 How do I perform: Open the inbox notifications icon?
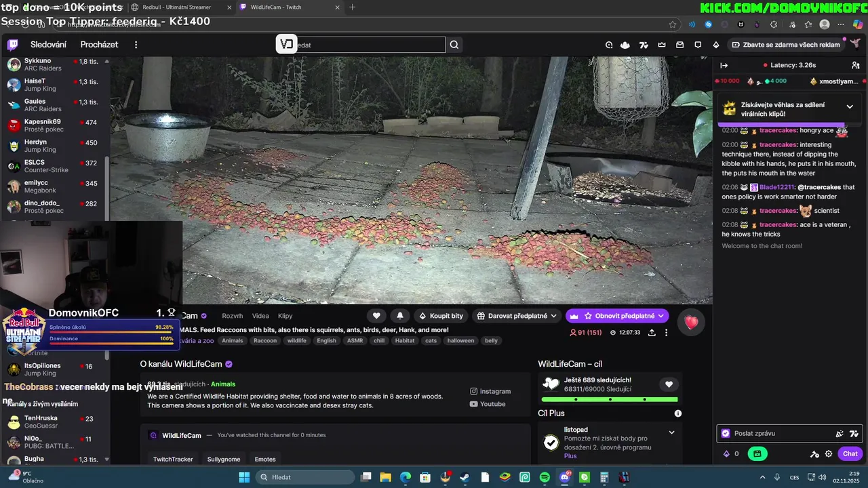[x=679, y=45]
